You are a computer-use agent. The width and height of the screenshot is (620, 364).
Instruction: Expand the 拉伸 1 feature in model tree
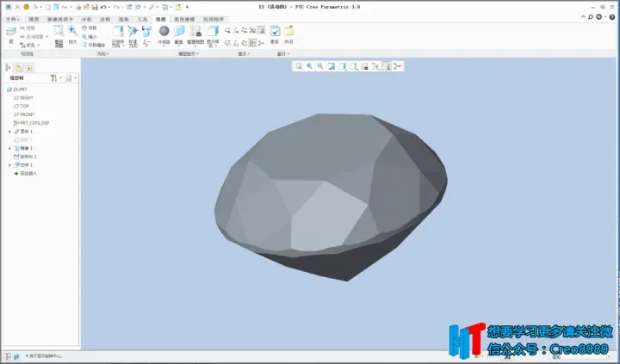(9, 165)
